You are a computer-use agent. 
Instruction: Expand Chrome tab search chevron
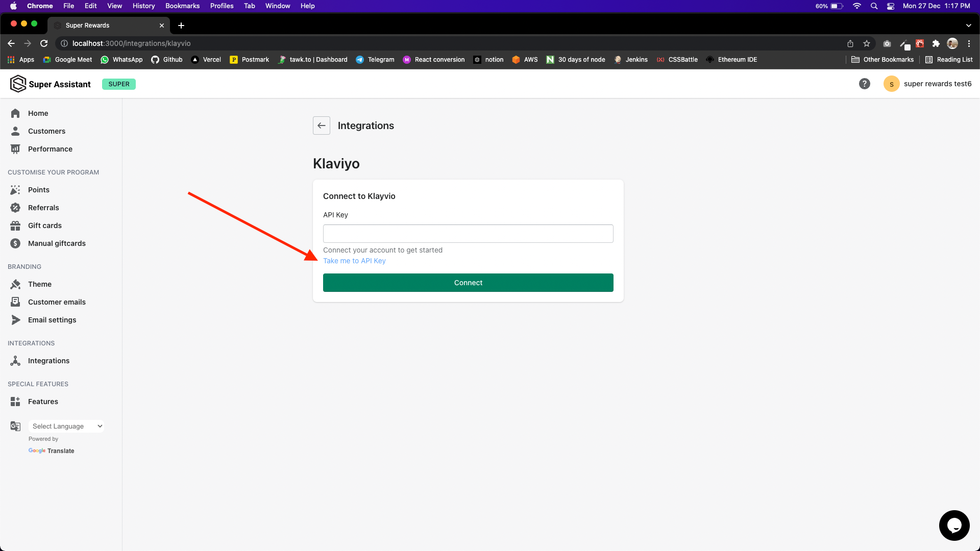[968, 26]
